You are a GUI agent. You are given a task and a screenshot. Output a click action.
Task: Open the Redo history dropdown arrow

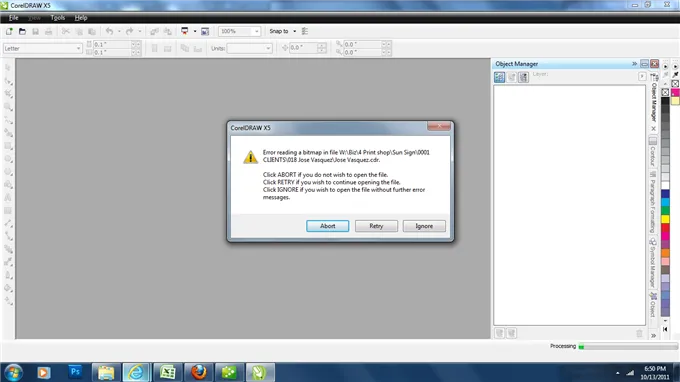click(140, 31)
